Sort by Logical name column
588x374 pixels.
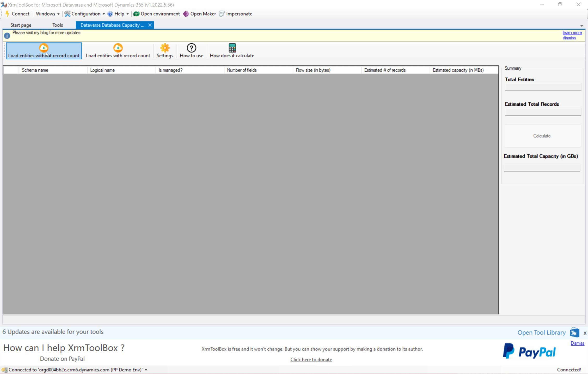[121, 70]
